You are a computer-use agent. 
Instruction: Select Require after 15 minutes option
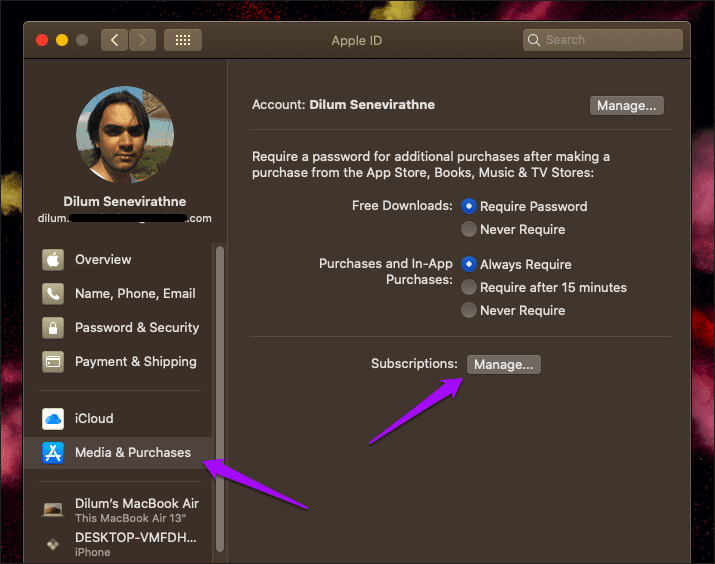(x=469, y=287)
